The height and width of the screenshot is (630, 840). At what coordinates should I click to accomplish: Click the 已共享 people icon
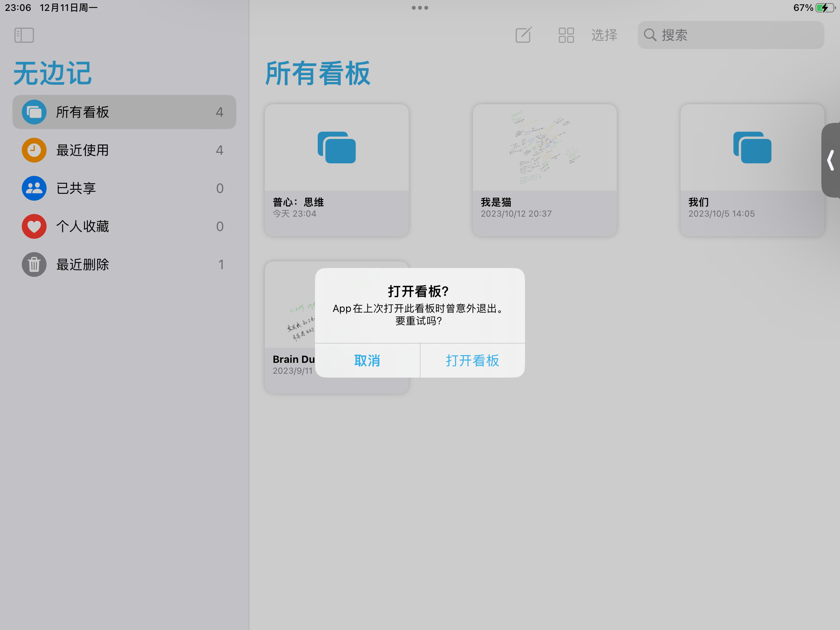[x=34, y=188]
